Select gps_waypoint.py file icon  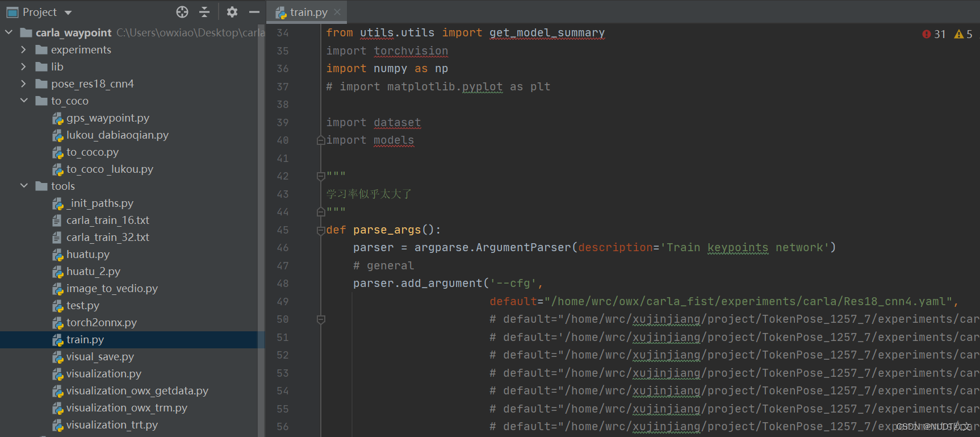pyautogui.click(x=57, y=118)
